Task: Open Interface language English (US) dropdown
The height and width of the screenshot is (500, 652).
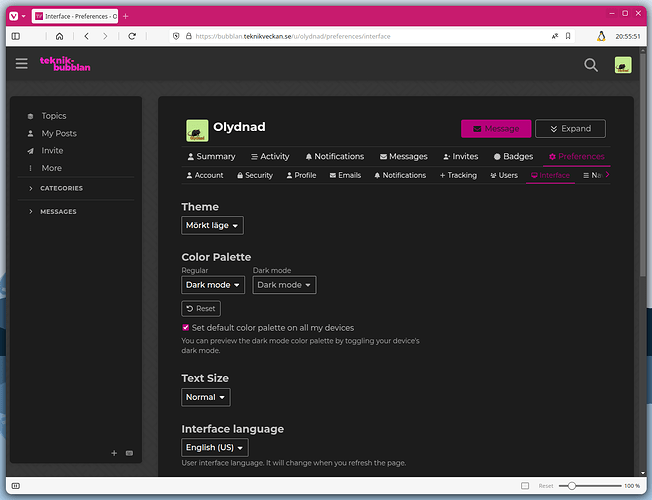Action: pyautogui.click(x=215, y=448)
